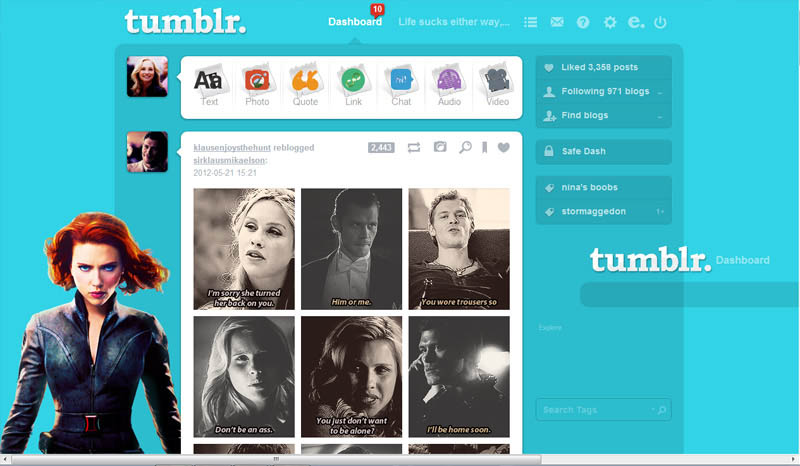Open the 'You just don't want to be alone?' gif
The width and height of the screenshot is (800, 466).
[352, 377]
